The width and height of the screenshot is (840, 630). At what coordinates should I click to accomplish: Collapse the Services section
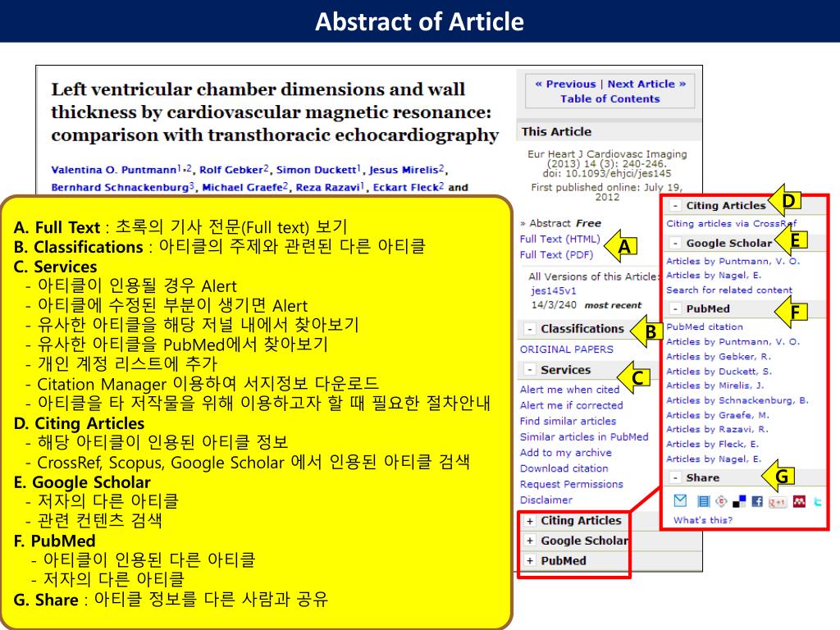[530, 370]
